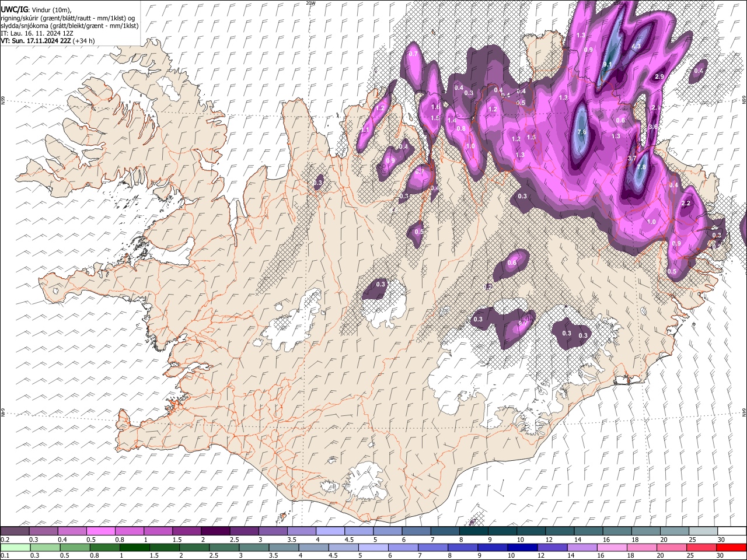747x560 pixels.
Task: Click the 7.6 precipitation value on the map
Action: [581, 132]
